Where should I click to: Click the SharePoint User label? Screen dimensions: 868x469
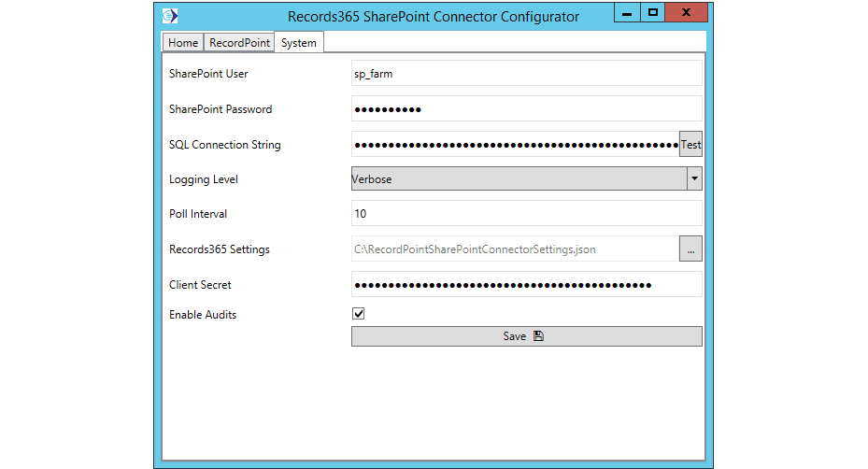[208, 74]
